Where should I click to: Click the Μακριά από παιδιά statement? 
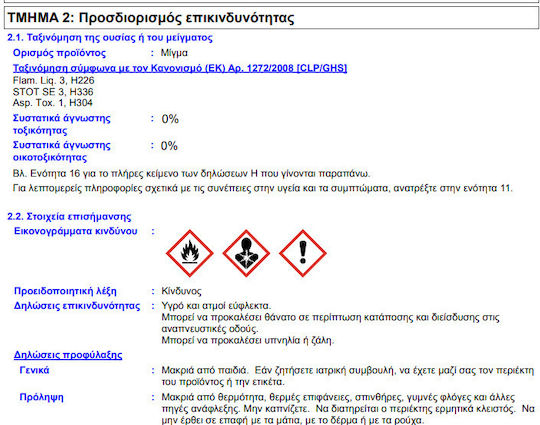(x=347, y=376)
